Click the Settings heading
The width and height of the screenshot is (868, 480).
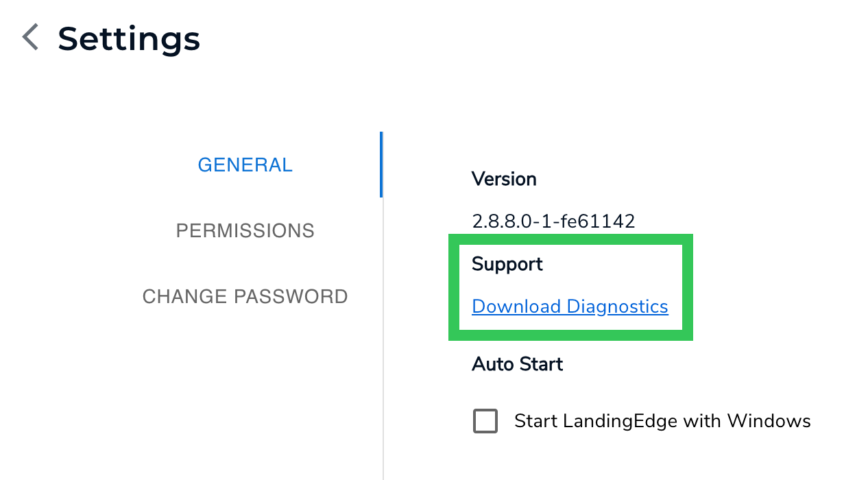129,38
